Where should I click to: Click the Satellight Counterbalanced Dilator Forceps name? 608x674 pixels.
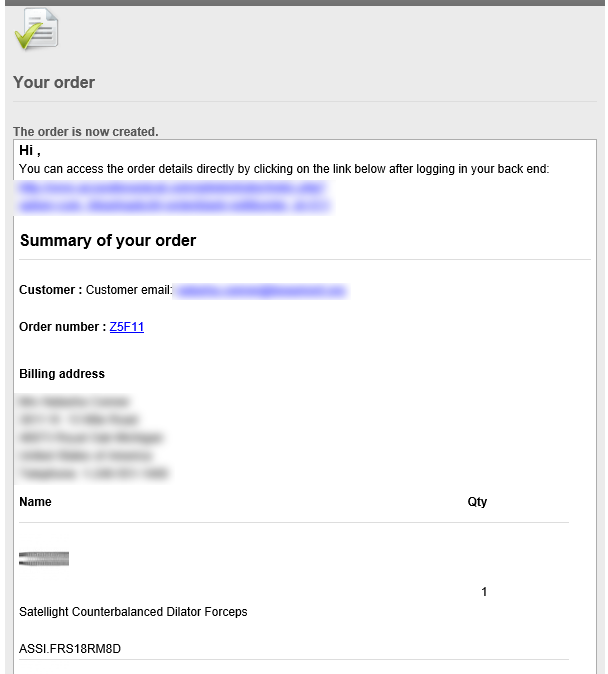coord(133,612)
